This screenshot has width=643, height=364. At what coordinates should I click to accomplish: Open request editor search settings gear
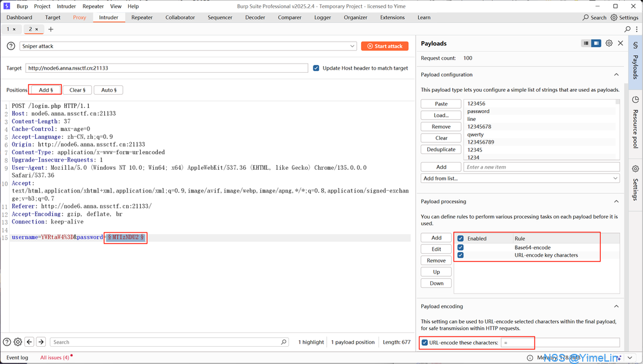pos(18,342)
